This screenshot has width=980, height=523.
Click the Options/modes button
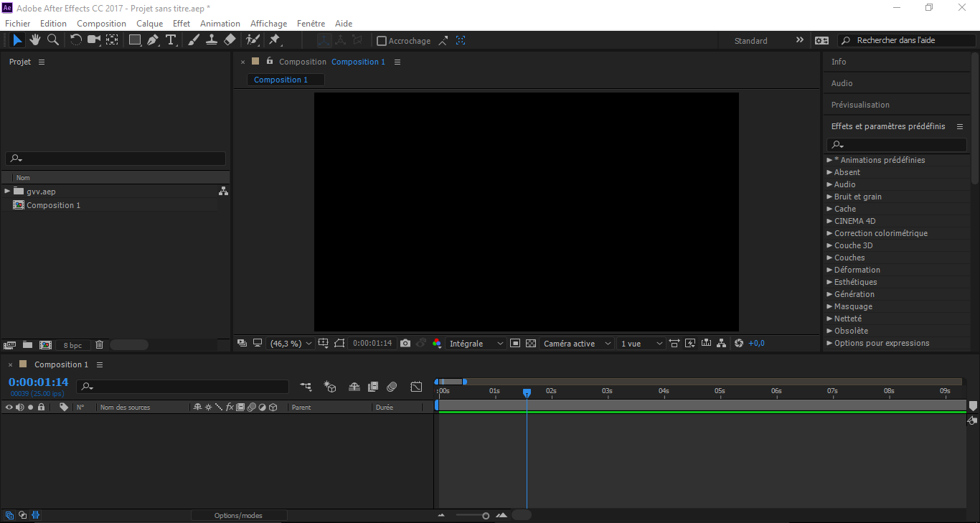point(239,515)
